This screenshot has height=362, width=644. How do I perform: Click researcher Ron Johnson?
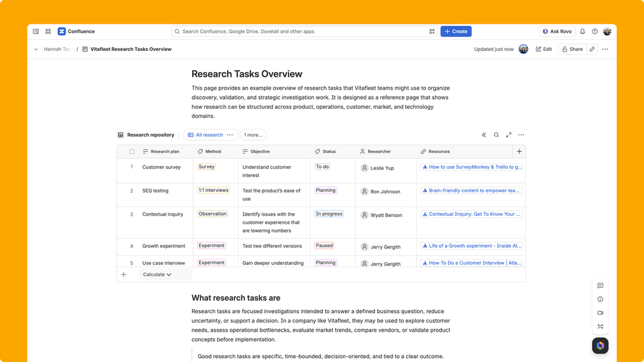(380, 191)
